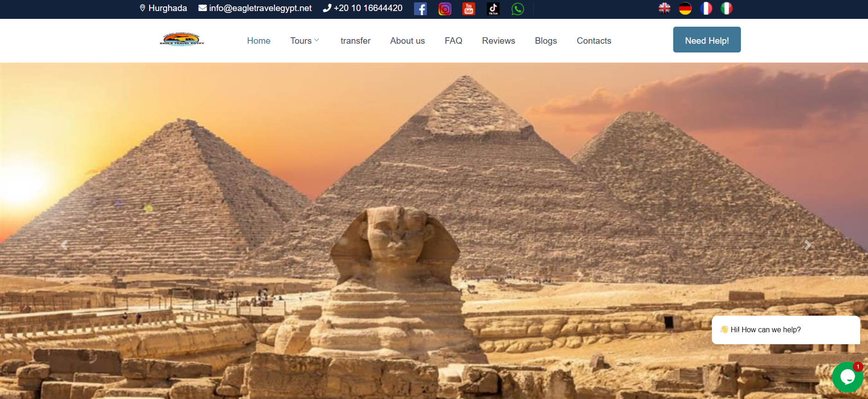Click the +20 10 16644420 phone link

pos(368,8)
